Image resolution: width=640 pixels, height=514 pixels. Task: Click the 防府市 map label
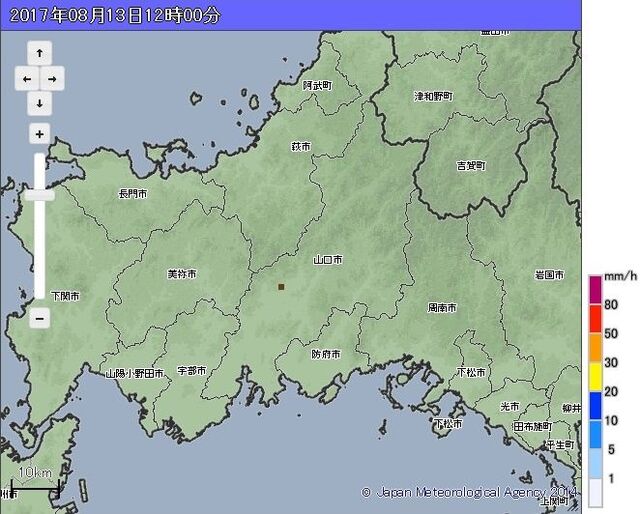[x=326, y=354]
